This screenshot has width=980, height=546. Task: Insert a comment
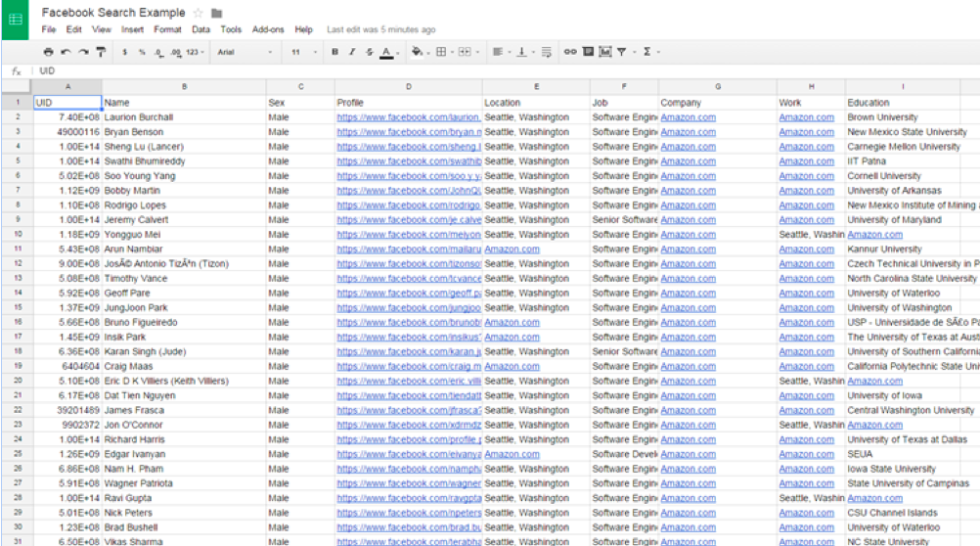click(x=588, y=52)
